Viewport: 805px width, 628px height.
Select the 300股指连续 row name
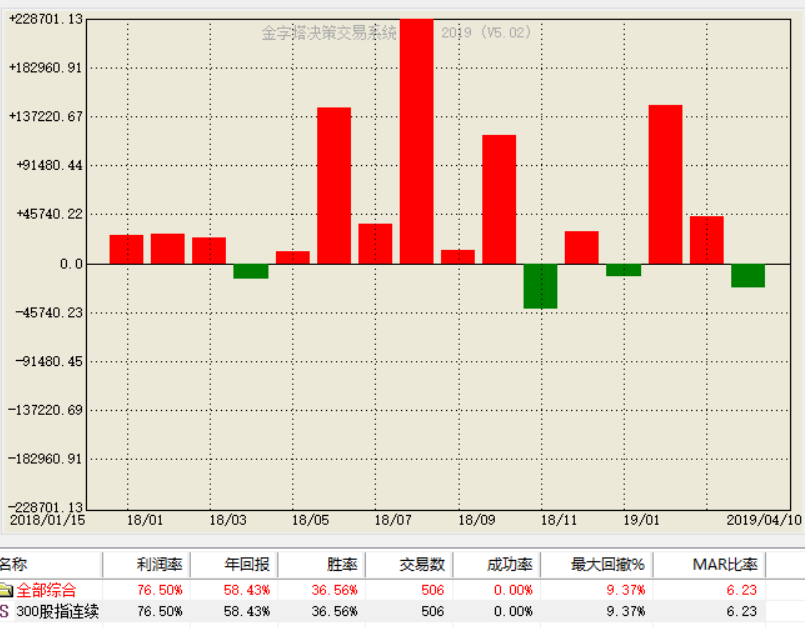pos(58,611)
